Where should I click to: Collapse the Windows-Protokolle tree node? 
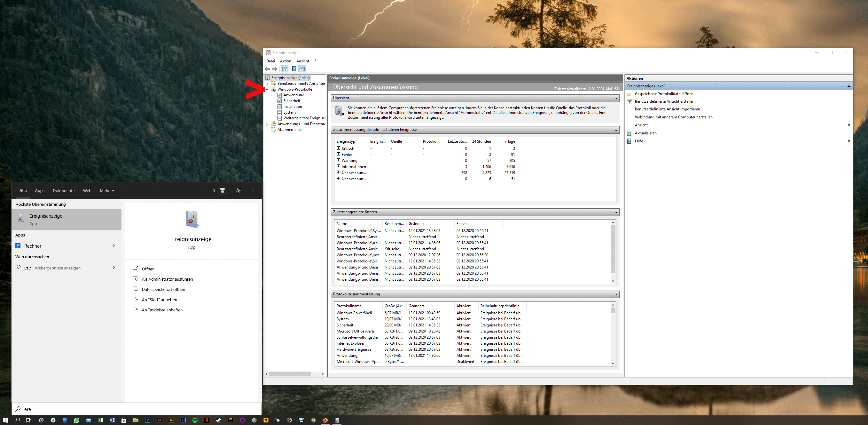point(267,89)
